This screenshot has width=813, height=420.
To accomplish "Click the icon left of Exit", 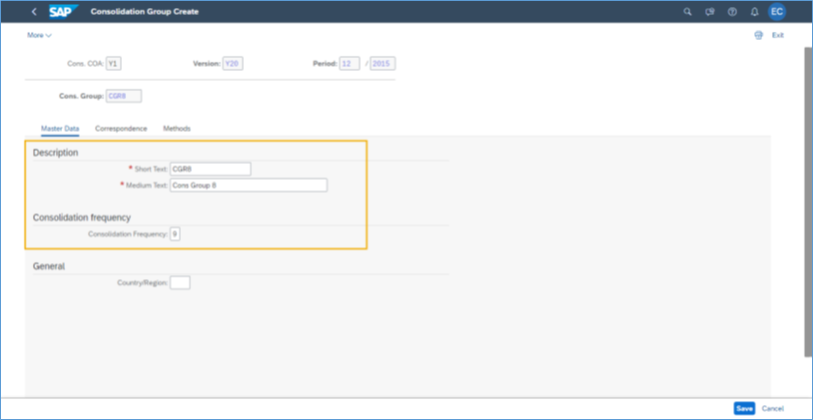I will coord(758,35).
